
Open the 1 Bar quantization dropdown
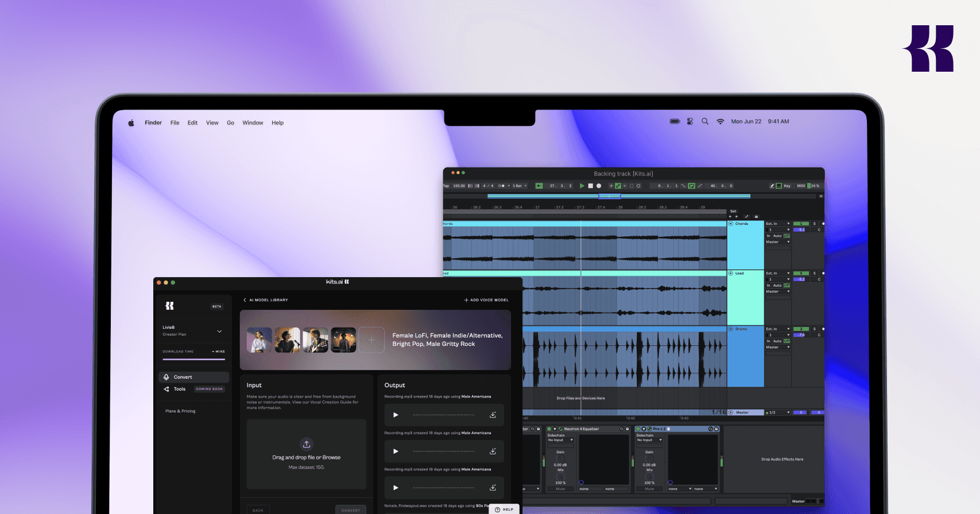[520, 186]
